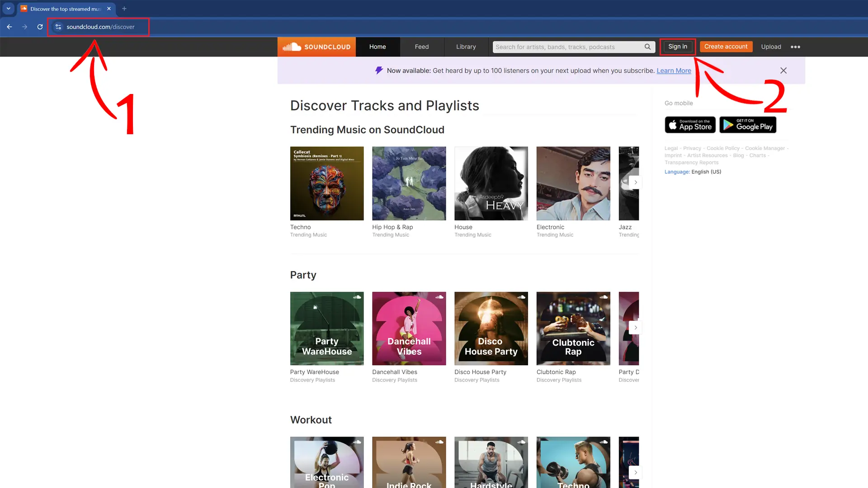Viewport: 868px width, 488px height.
Task: Click the search magnifier icon
Action: point(647,47)
